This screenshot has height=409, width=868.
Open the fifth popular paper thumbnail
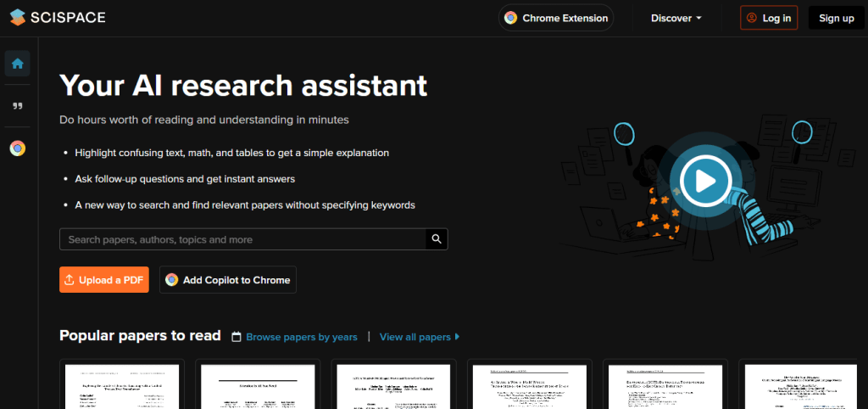click(665, 384)
